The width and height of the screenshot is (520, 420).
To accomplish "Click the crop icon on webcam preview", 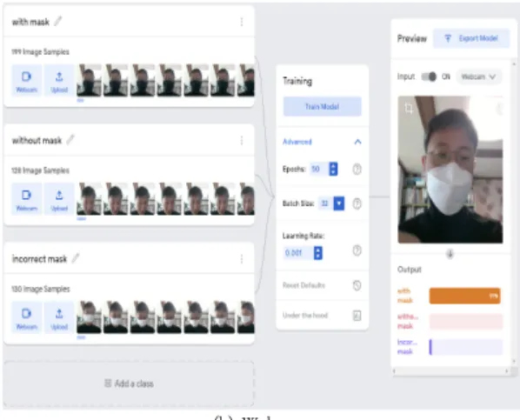I will click(x=409, y=108).
